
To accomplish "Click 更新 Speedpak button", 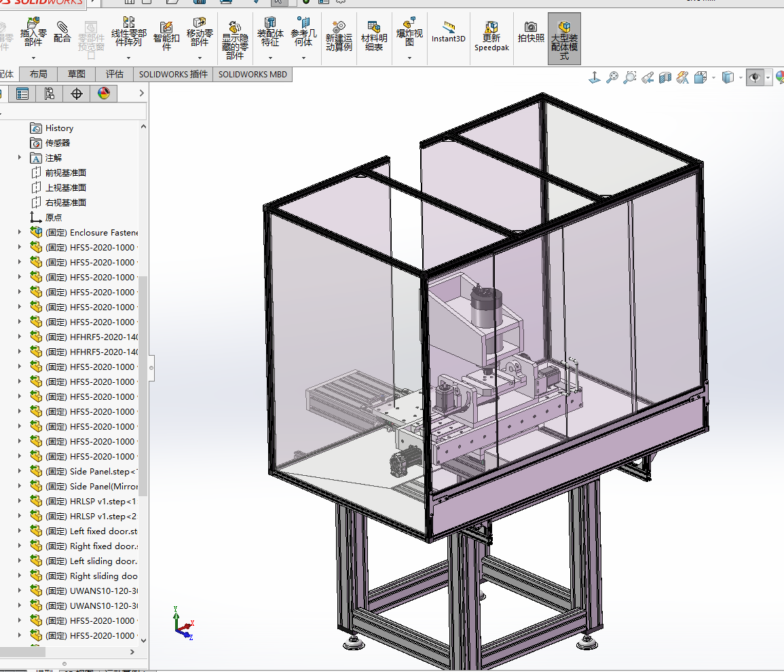I will tap(491, 37).
